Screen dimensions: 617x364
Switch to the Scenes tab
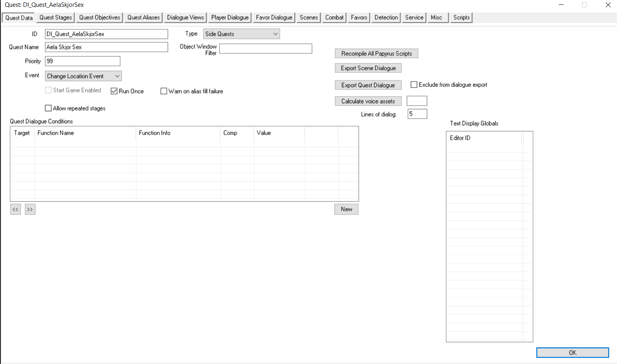309,18
